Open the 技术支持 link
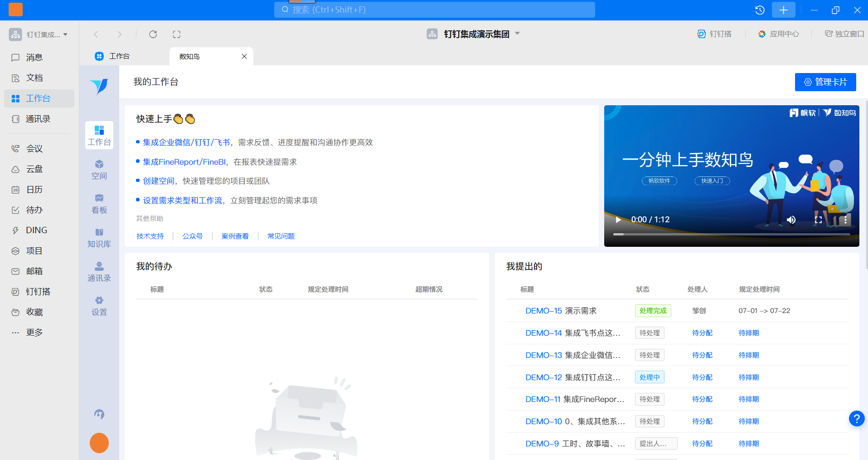This screenshot has height=460, width=868. pyautogui.click(x=150, y=236)
